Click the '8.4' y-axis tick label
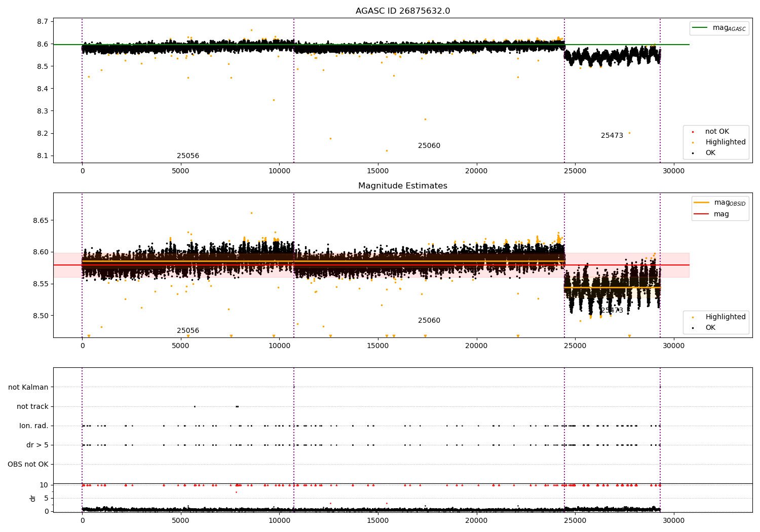This screenshot has height=532, width=760. click(43, 89)
